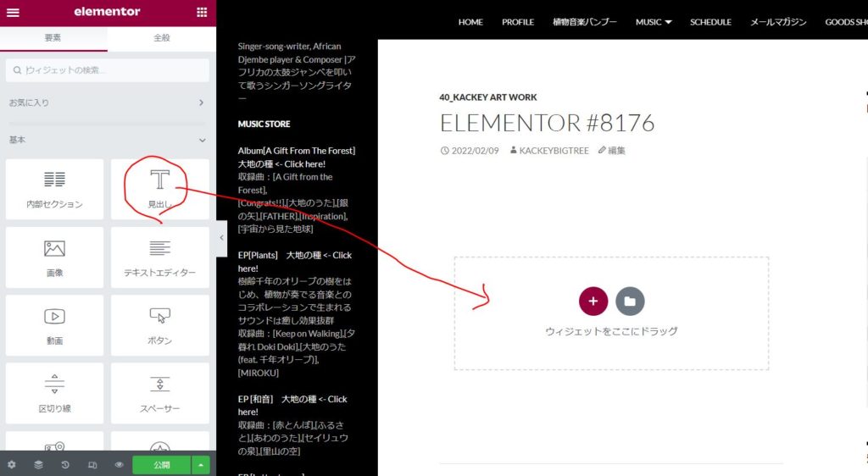Open the メールマガジン menu item
The height and width of the screenshot is (476, 868).
778,22
